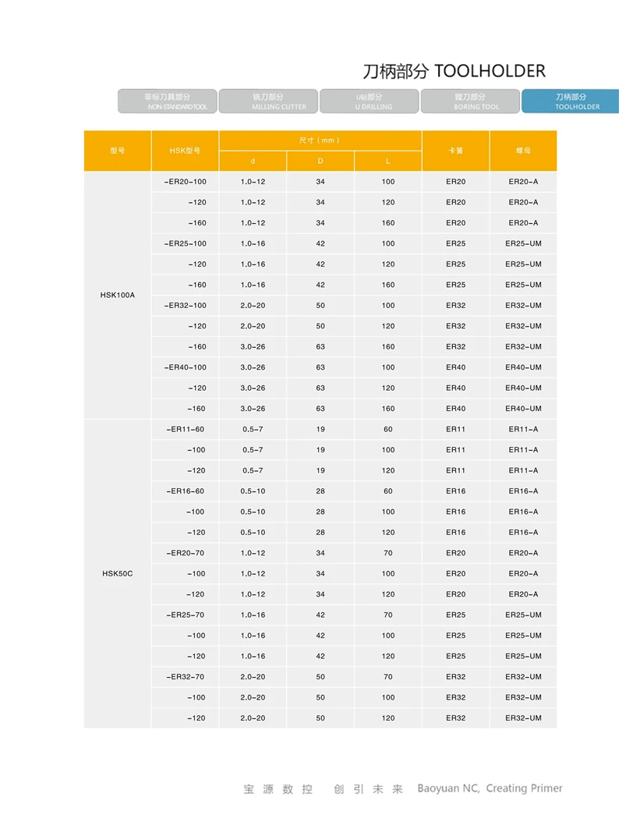The height and width of the screenshot is (840, 619).
Task: Switch to the MILLING CUTTER tab
Action: tap(268, 101)
